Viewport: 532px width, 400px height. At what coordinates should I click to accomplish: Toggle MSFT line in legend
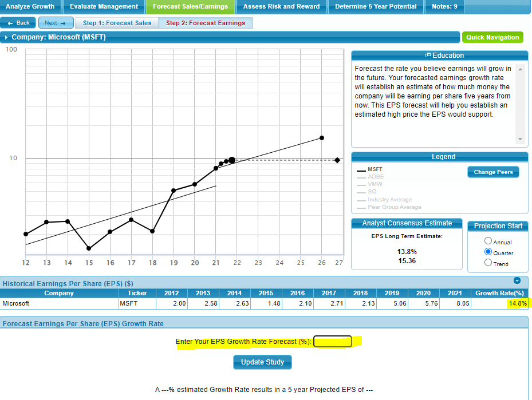pos(369,169)
